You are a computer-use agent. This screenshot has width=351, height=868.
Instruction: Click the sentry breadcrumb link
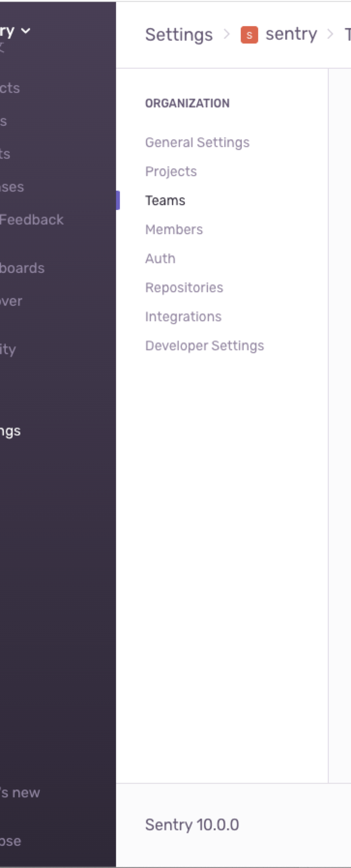(x=290, y=34)
